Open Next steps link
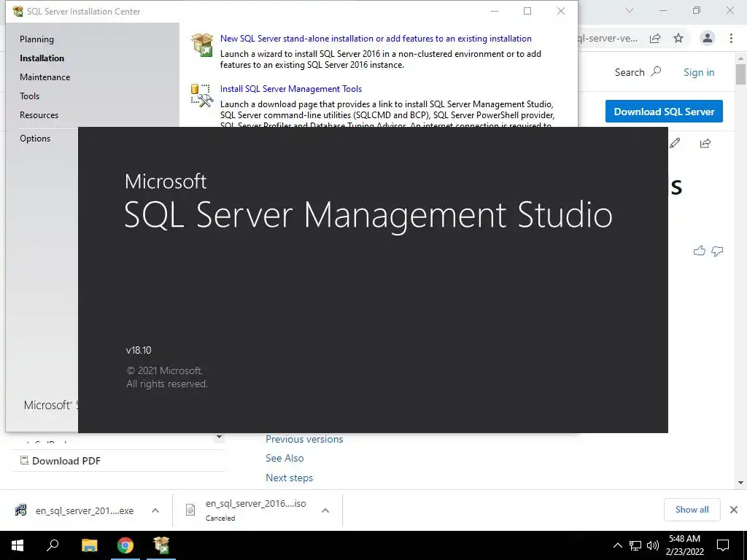Screen dimensions: 747x560 289,478
